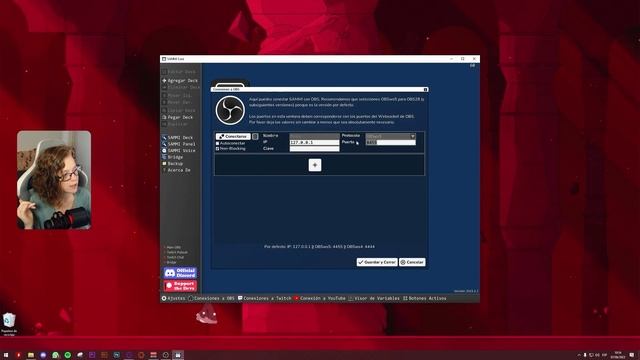Image resolution: width=640 pixels, height=360 pixels.
Task: Open Bridge from the sidebar
Action: pyautogui.click(x=173, y=157)
